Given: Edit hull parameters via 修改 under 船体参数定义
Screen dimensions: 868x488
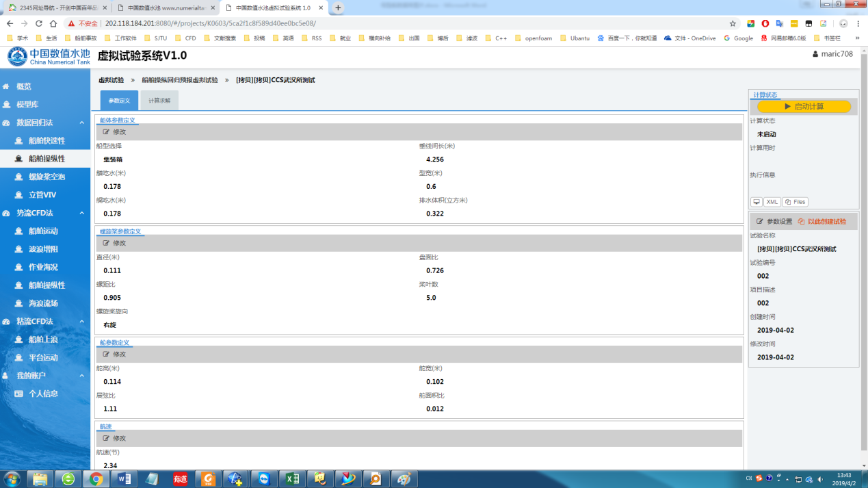Looking at the screenshot, I should [x=115, y=132].
